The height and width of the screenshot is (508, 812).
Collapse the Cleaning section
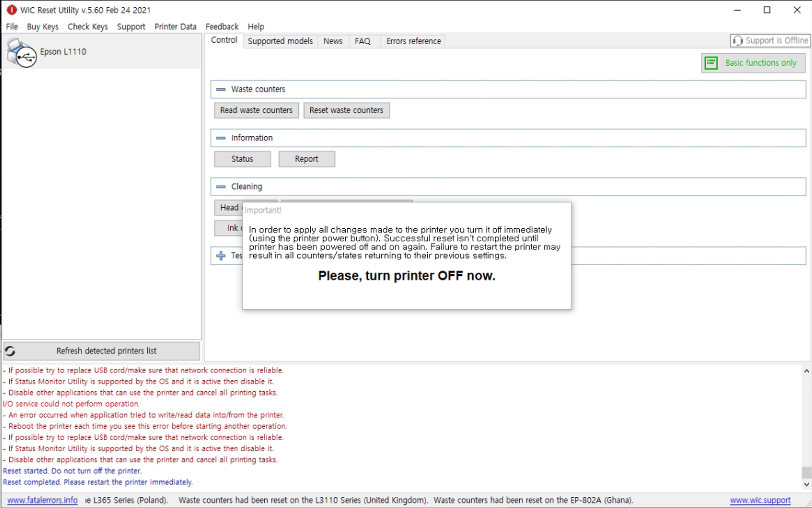point(221,187)
